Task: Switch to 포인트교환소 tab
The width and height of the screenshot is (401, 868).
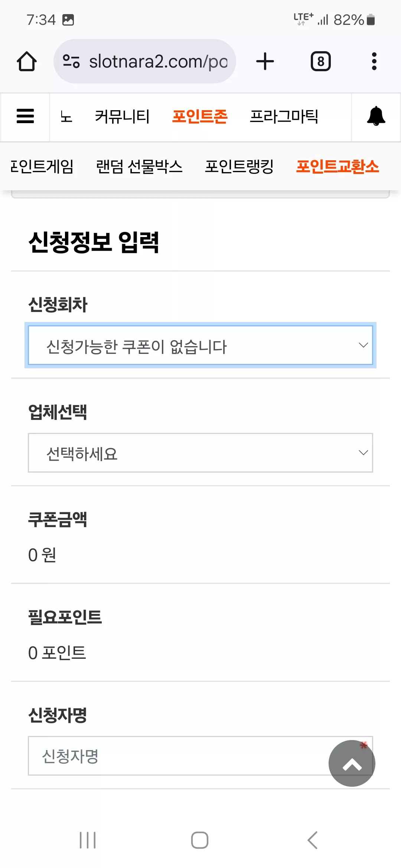Action: [338, 166]
